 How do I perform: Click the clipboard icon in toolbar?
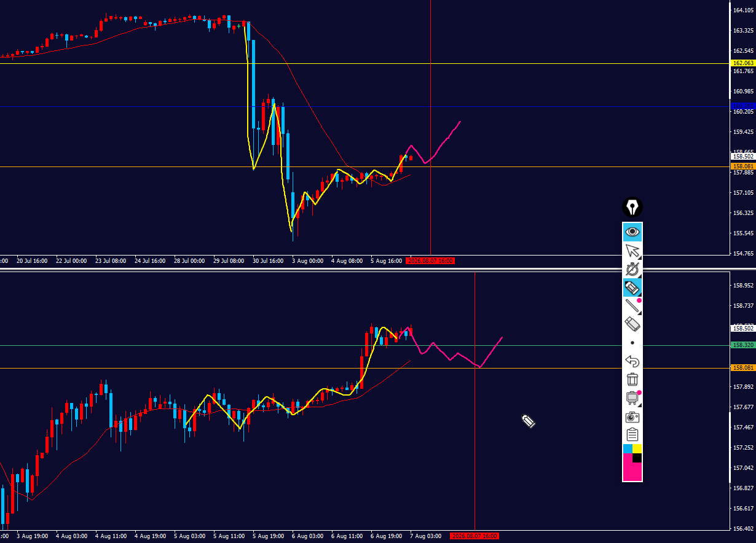click(632, 435)
